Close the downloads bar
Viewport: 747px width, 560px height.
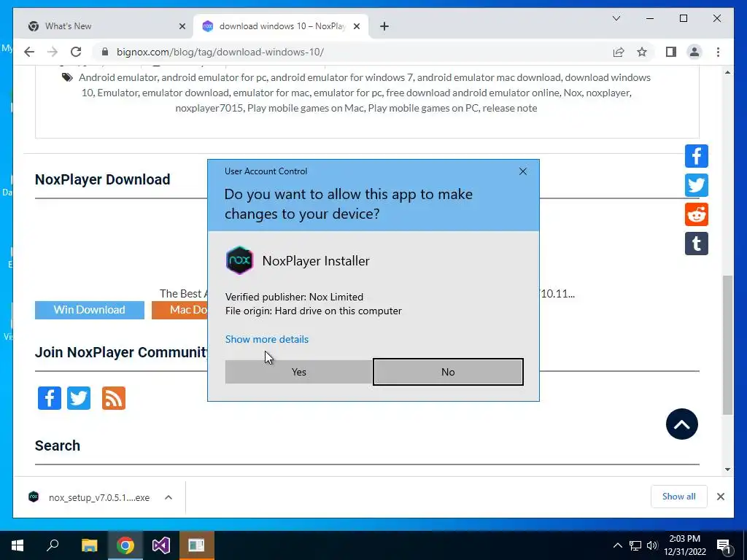point(720,497)
